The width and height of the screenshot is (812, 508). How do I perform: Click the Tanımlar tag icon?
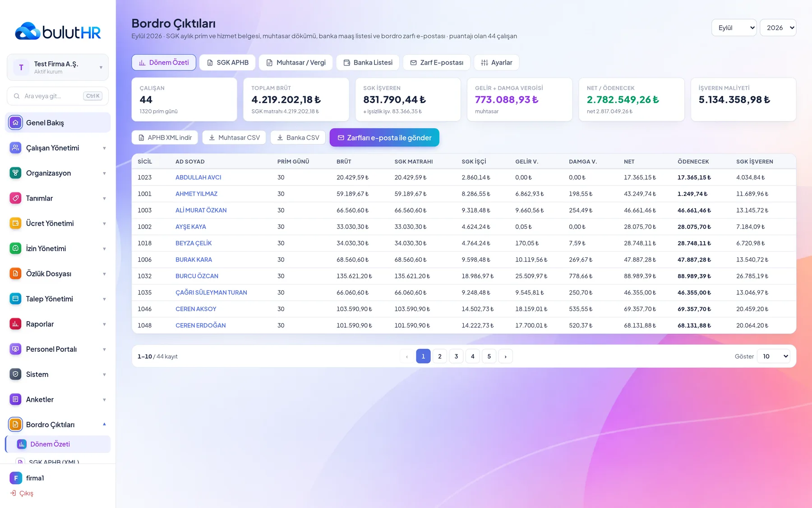[15, 198]
